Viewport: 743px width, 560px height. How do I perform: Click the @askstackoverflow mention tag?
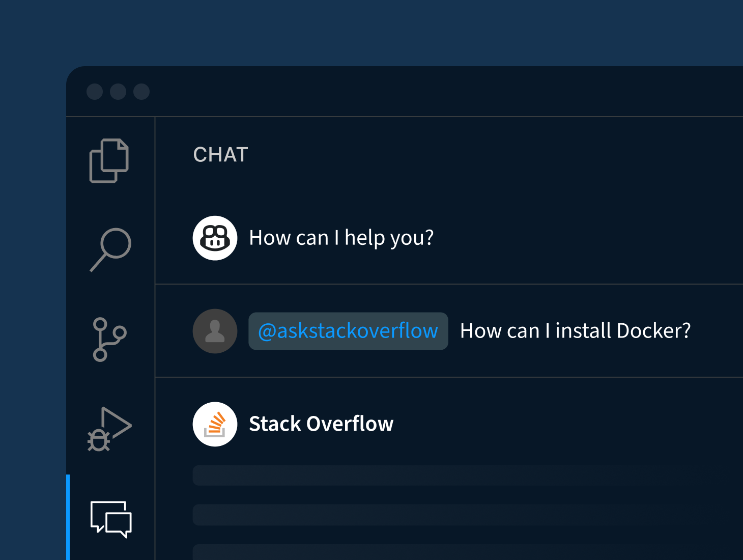tap(348, 331)
